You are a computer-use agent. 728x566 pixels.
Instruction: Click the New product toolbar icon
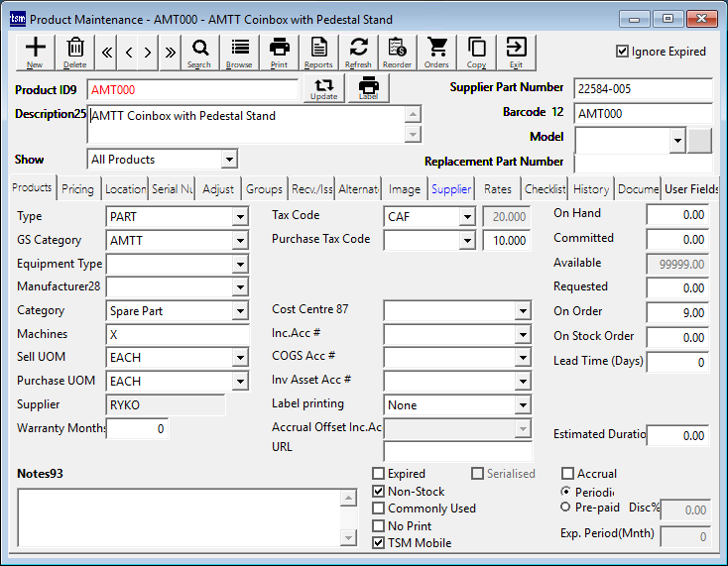tap(35, 52)
